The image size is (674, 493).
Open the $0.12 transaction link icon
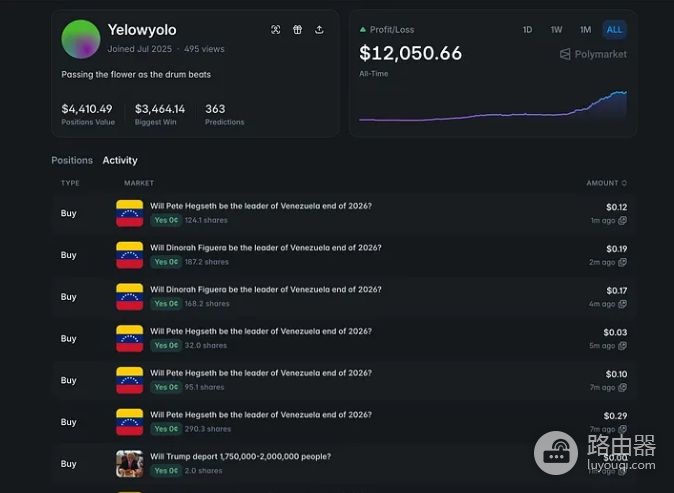pyautogui.click(x=622, y=220)
